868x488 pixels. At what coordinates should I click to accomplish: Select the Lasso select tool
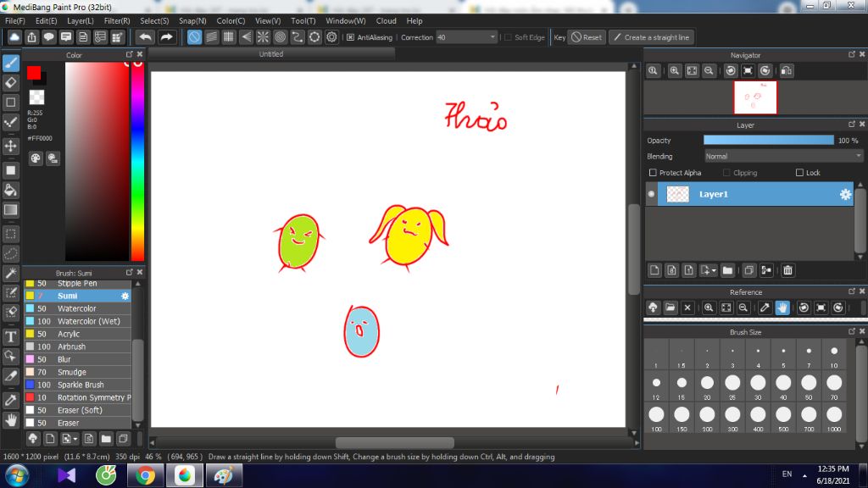click(x=11, y=254)
